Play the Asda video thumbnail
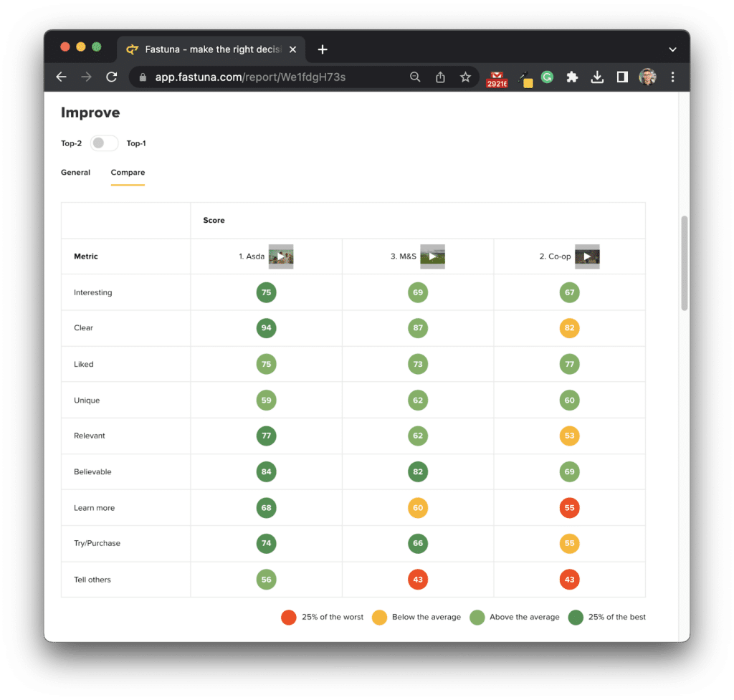This screenshot has width=734, height=700. pyautogui.click(x=281, y=256)
